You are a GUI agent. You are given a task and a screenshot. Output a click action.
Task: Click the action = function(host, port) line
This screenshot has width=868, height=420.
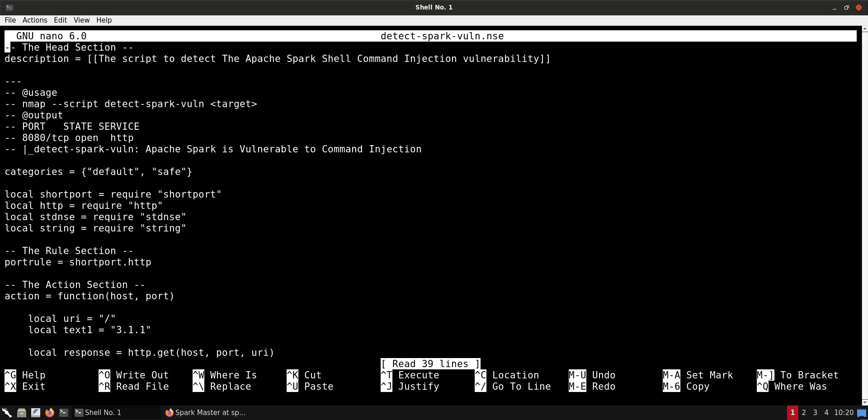click(90, 296)
